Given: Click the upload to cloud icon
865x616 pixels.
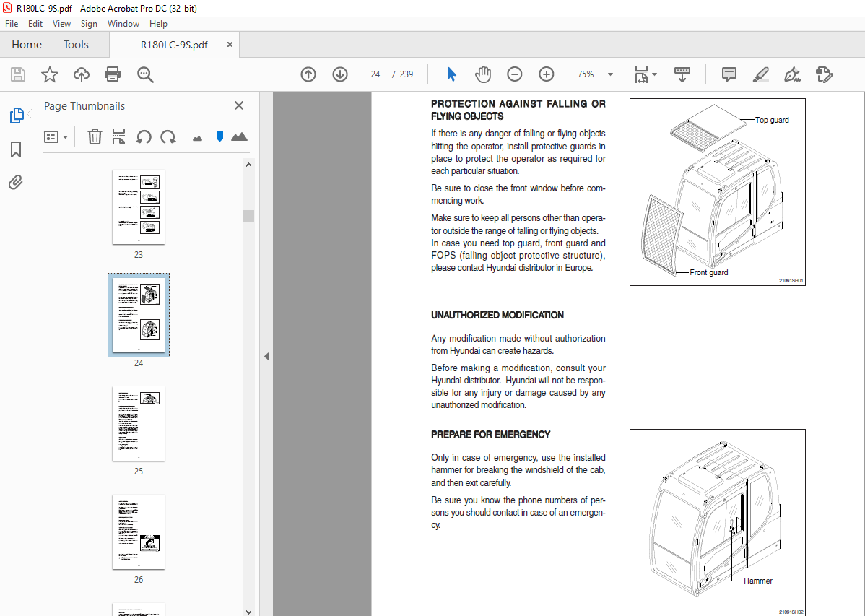Looking at the screenshot, I should pyautogui.click(x=82, y=74).
